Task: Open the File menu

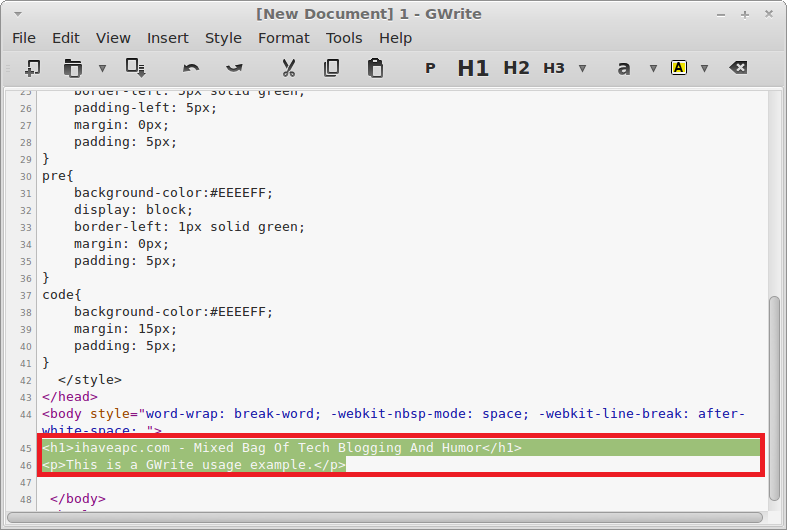Action: tap(24, 38)
